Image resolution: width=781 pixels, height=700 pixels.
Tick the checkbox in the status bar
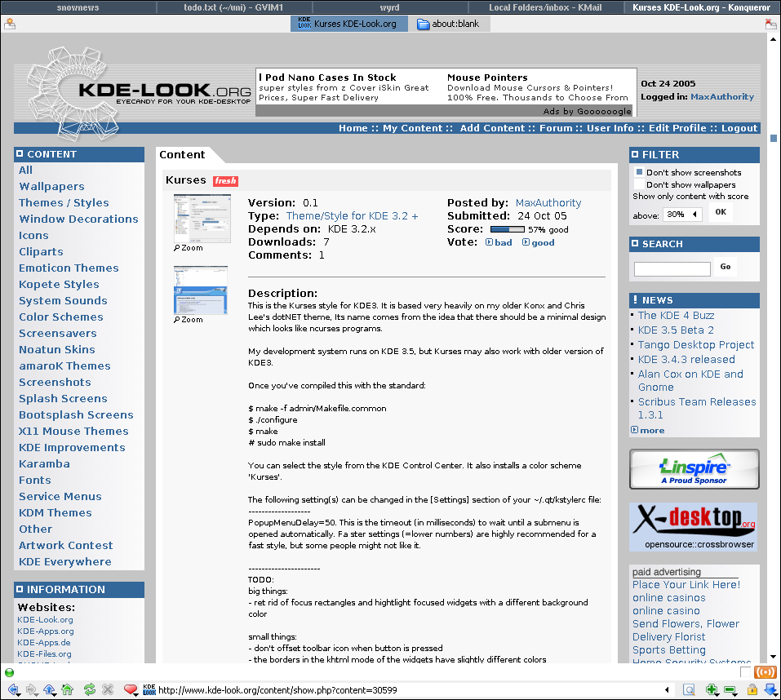pyautogui.click(x=746, y=672)
